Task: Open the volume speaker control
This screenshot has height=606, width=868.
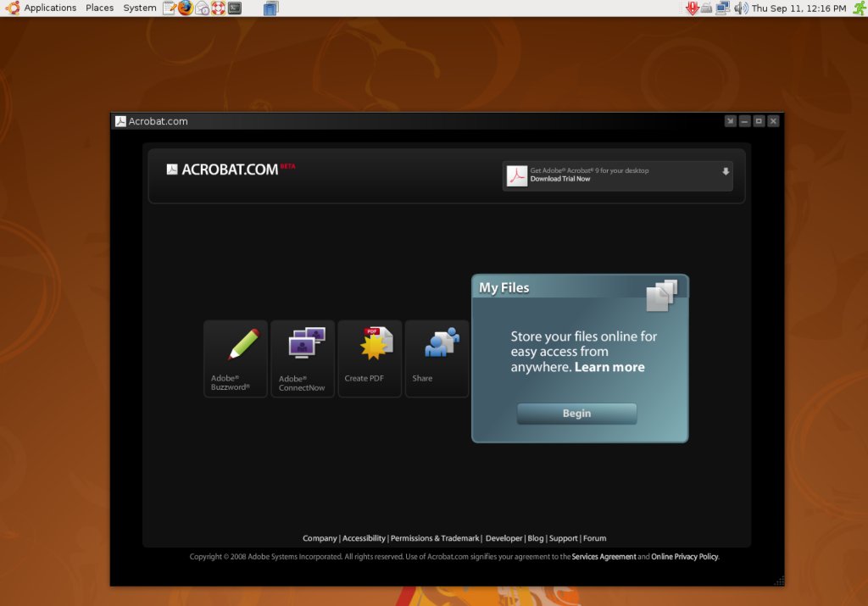Action: click(741, 8)
